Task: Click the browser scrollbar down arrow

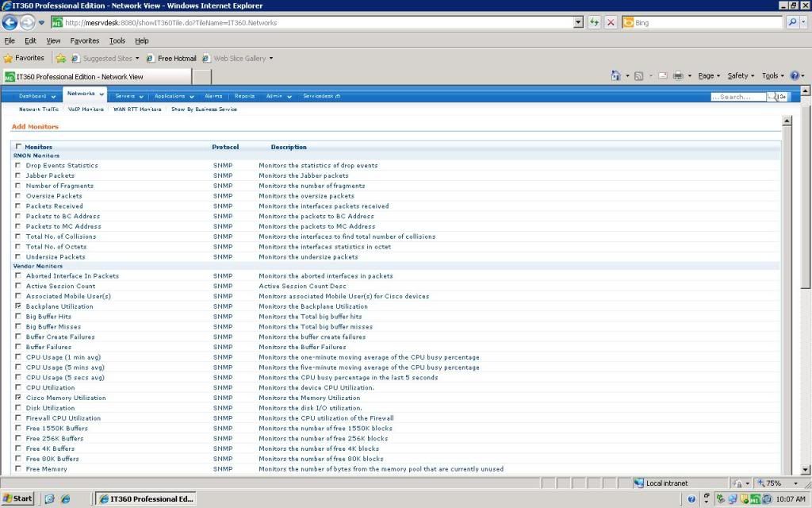Action: point(806,470)
